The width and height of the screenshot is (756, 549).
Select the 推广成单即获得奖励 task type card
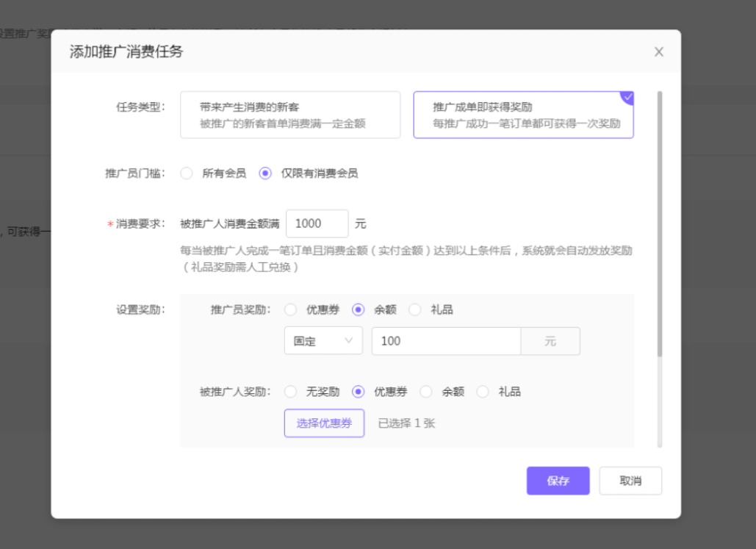pos(523,115)
